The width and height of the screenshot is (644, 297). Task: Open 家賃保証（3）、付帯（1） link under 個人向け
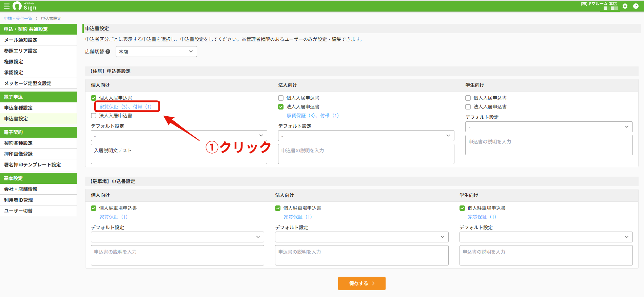125,107
